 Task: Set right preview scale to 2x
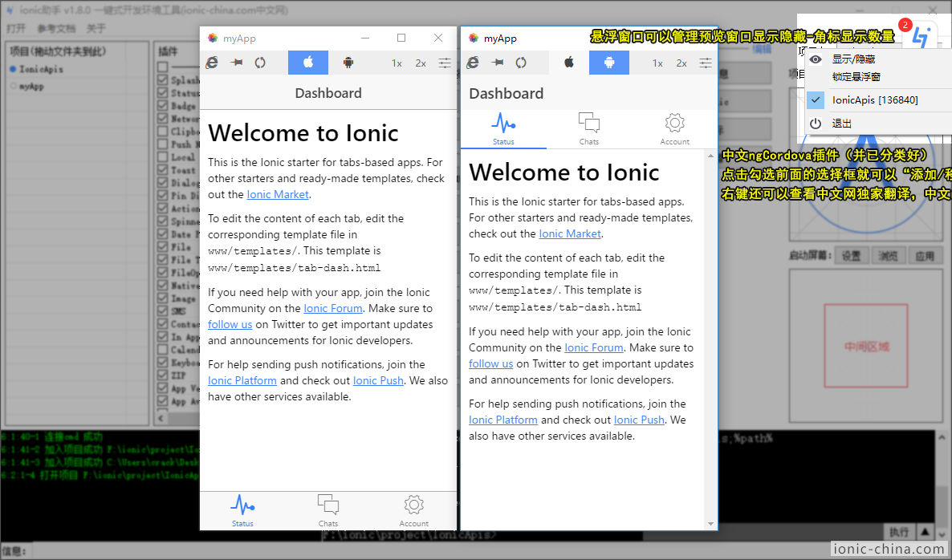point(681,63)
